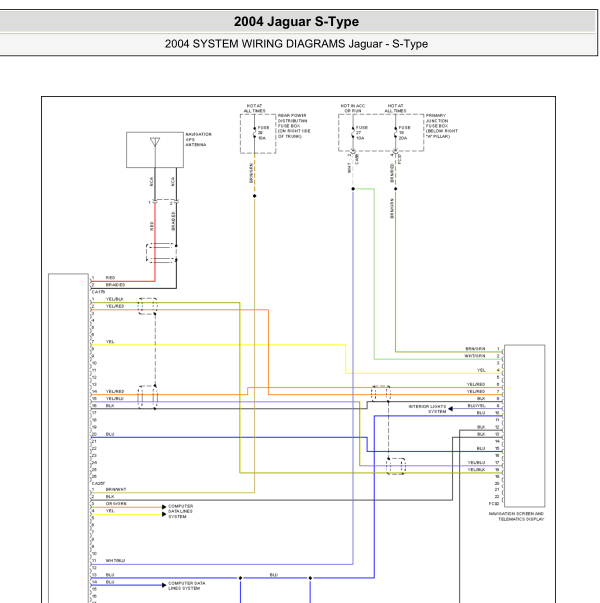The height and width of the screenshot is (603, 600).
Task: Click the "BLU" wire label at CA257 pin 20
Action: pyautogui.click(x=110, y=434)
